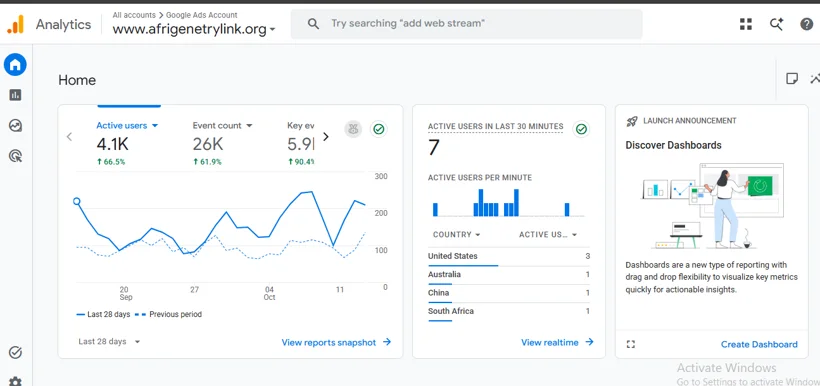Open the www.afrigenetrylink.org property selector
The height and width of the screenshot is (386, 820).
[194, 29]
